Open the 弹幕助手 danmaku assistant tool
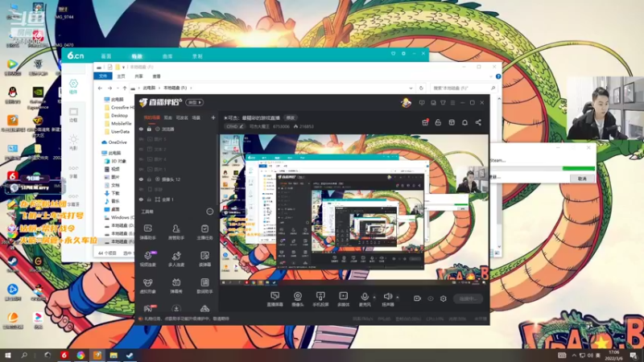Image resolution: width=644 pixels, height=362 pixels. [148, 232]
